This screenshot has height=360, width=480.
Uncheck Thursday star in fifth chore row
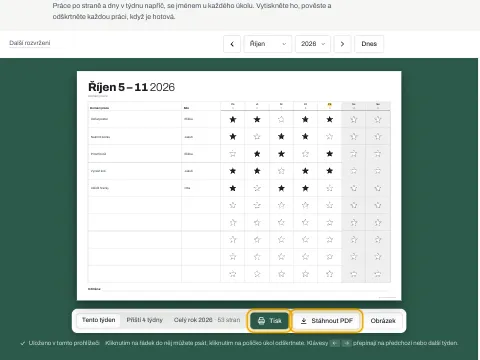click(x=305, y=188)
